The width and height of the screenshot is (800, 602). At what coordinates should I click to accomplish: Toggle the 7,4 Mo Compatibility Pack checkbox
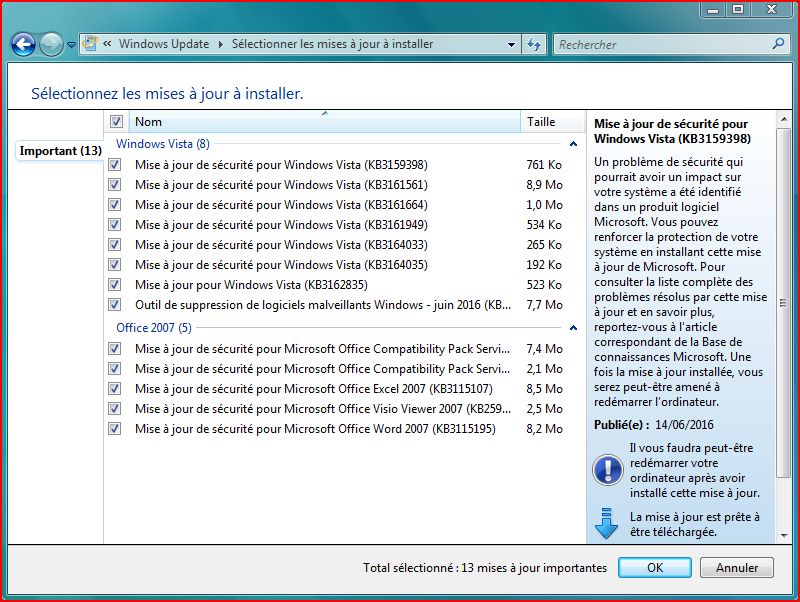[115, 348]
